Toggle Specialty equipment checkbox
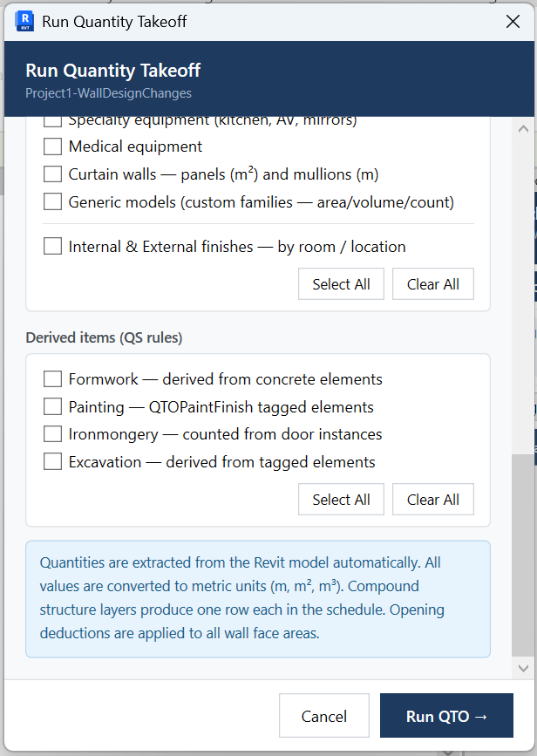This screenshot has height=756, width=537. point(52,121)
